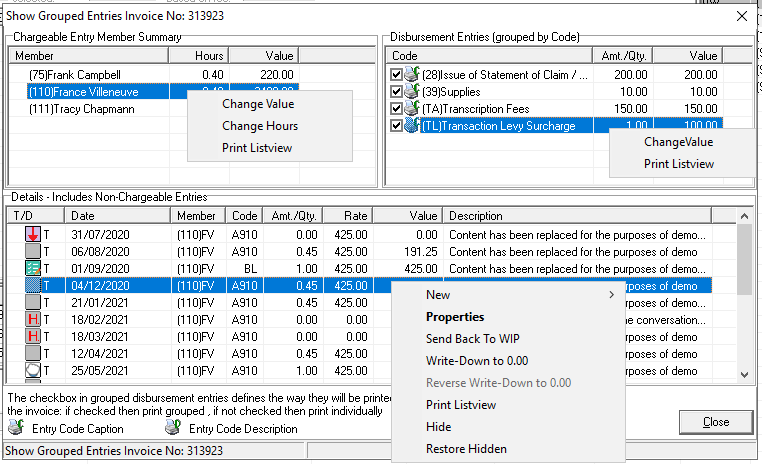Open the New menu entry
Screen dimensions: 762x464
click(438, 295)
